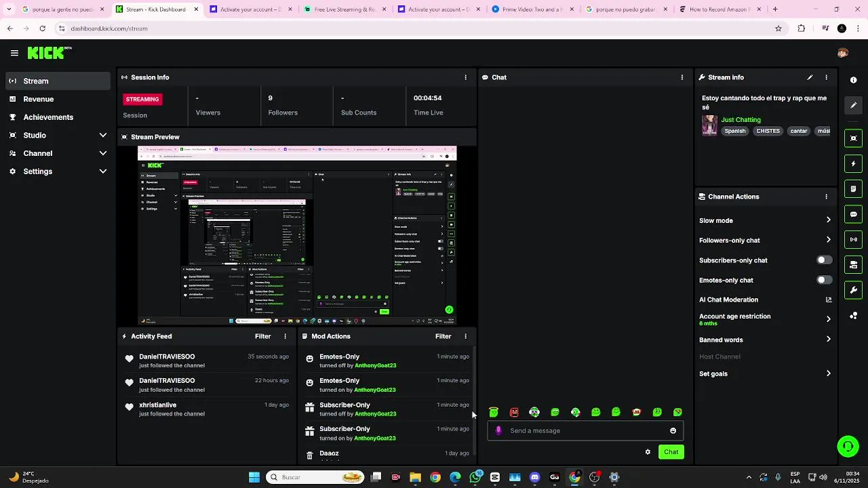Open Discord from taskbar

click(x=534, y=477)
